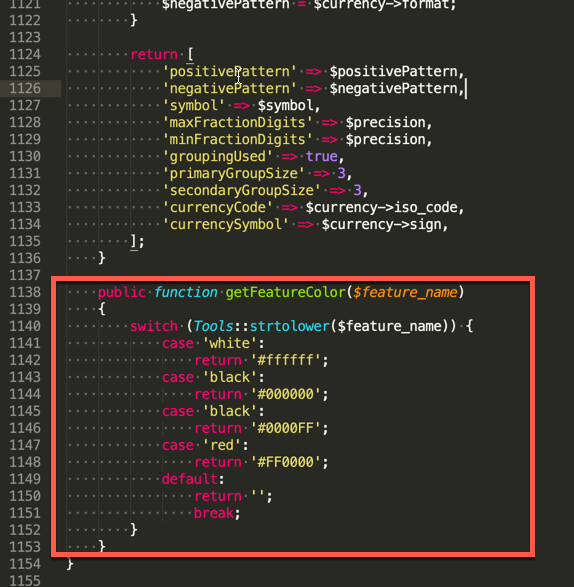
Task: Click line number 1138 in the gutter
Action: (25, 292)
